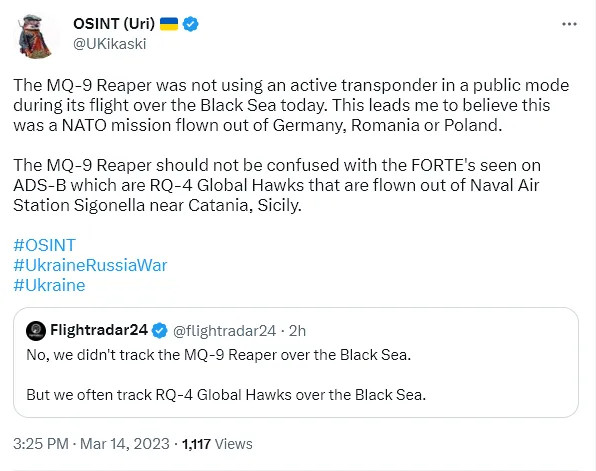Click the quoted tweet's 2h timestamp

coord(297,331)
